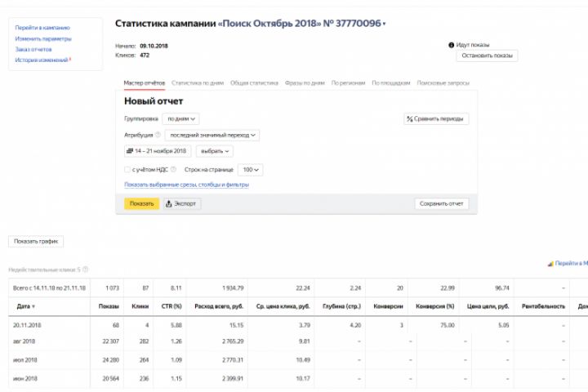Click the export icon on Экспорт button
Viewport: 588px width, 392px height.
169,203
